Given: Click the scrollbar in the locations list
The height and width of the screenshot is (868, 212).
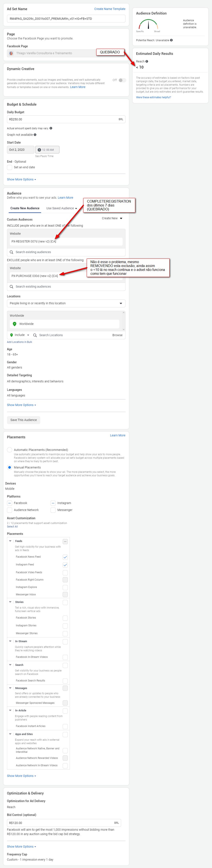Looking at the screenshot, I should point(124,321).
